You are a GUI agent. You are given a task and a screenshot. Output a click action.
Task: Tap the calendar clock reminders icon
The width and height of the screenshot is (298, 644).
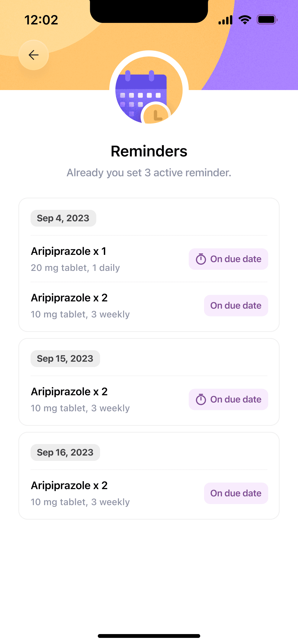point(149,90)
